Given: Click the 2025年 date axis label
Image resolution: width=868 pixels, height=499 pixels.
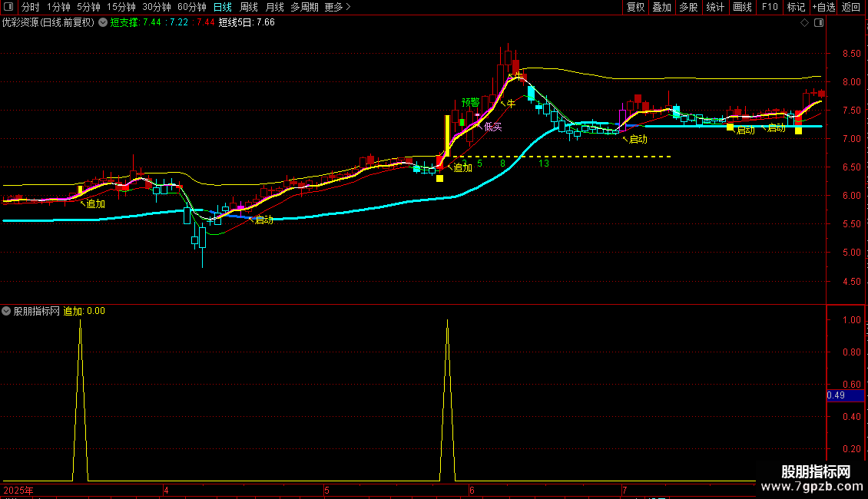Looking at the screenshot, I should (18, 490).
